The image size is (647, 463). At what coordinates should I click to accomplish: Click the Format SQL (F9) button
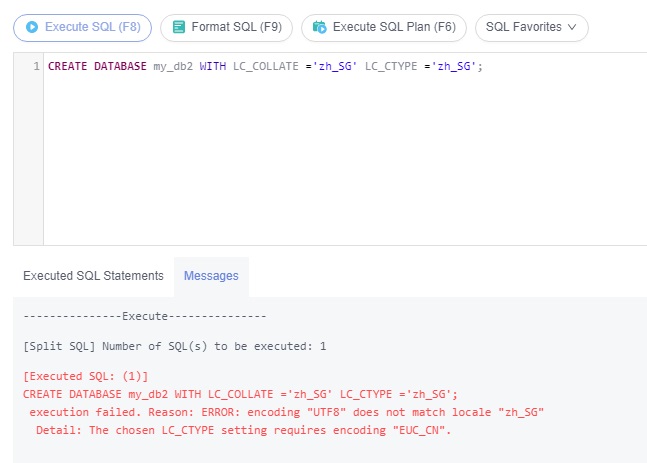click(x=227, y=28)
